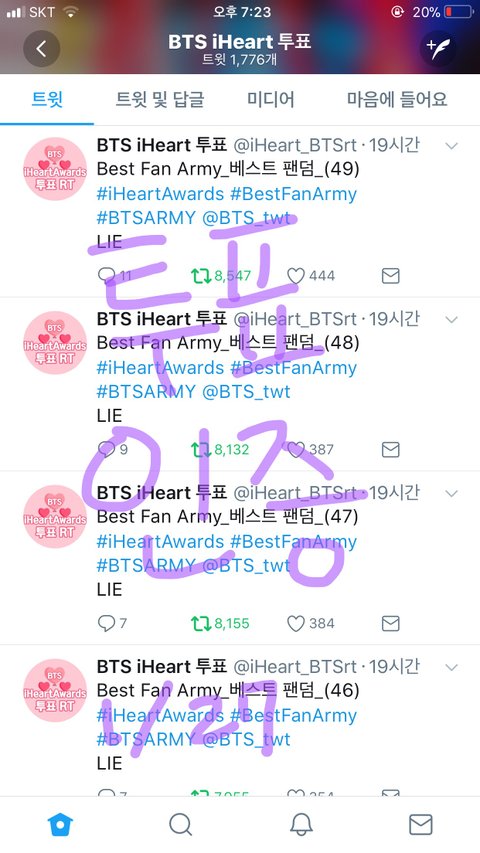Switch to the 트윗 및 답글 tab
This screenshot has width=480, height=853.
coord(160,100)
